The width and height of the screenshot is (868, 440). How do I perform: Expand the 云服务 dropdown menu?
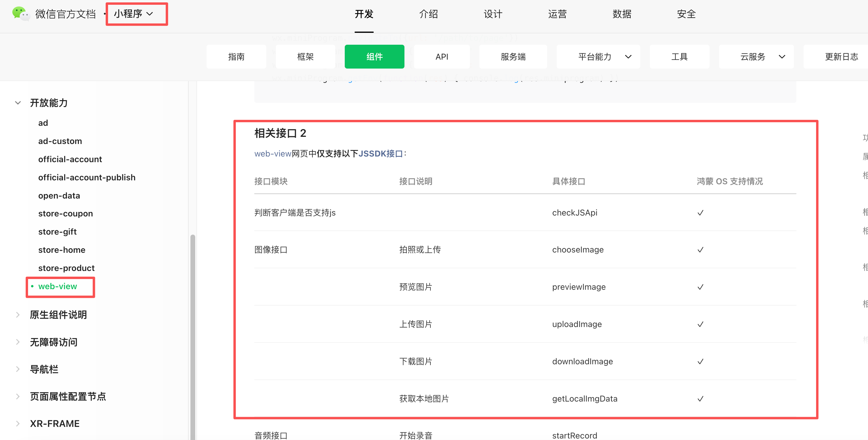(x=782, y=57)
